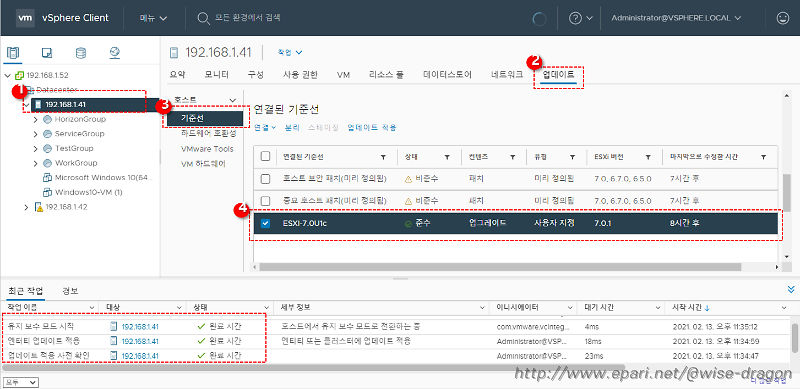Click the help question mark icon
Image resolution: width=800 pixels, height=389 pixels.
coord(576,18)
